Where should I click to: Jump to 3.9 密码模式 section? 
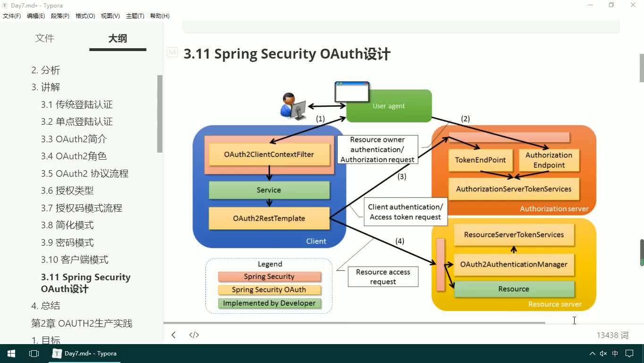pos(68,242)
